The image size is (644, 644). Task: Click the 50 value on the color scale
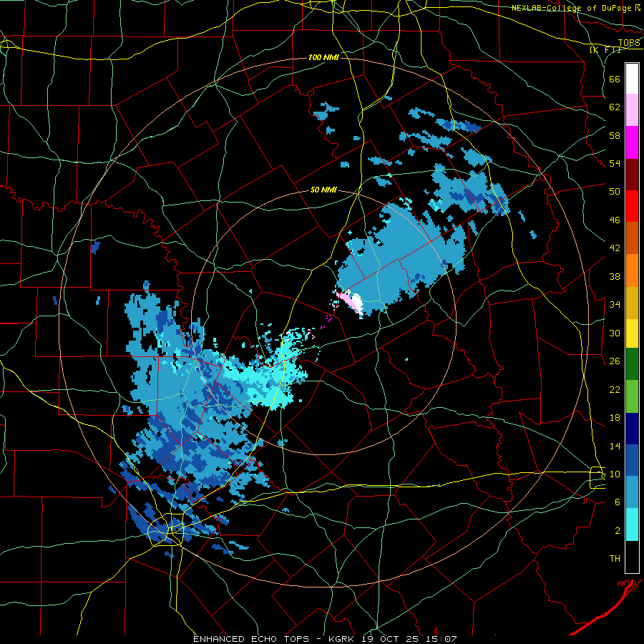[615, 192]
